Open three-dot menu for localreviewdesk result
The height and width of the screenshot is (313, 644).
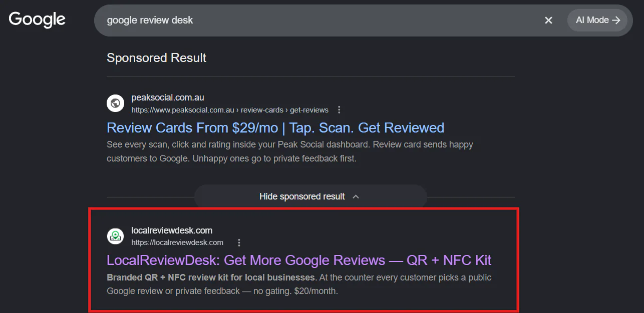point(239,242)
